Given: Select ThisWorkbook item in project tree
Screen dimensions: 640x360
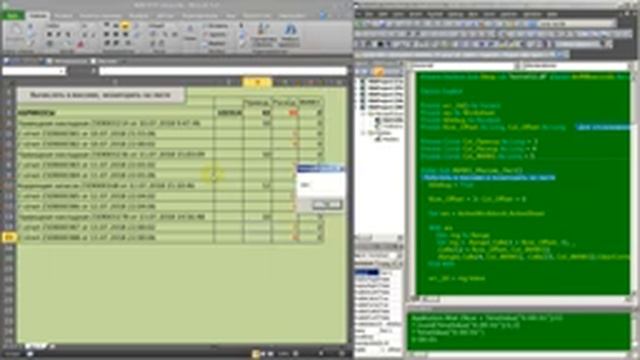Looking at the screenshot, I should point(389,126).
